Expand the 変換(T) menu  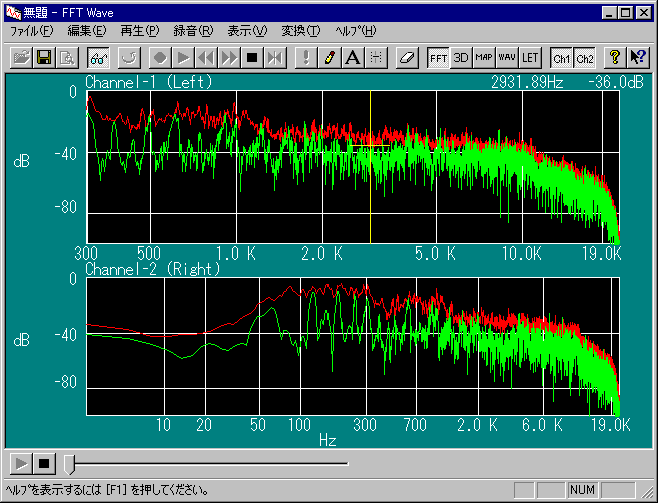tap(300, 31)
